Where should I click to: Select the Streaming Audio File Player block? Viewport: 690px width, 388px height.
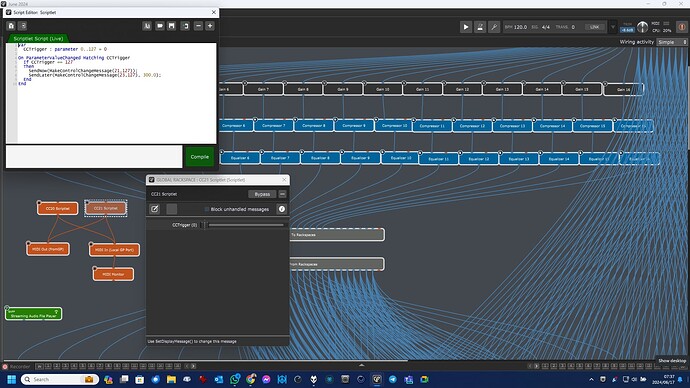(x=33, y=314)
